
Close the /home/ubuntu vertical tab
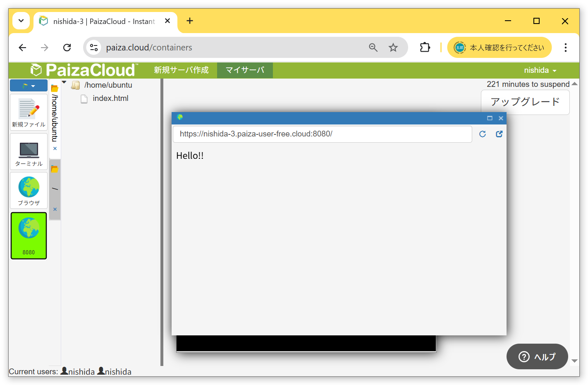[x=55, y=148]
